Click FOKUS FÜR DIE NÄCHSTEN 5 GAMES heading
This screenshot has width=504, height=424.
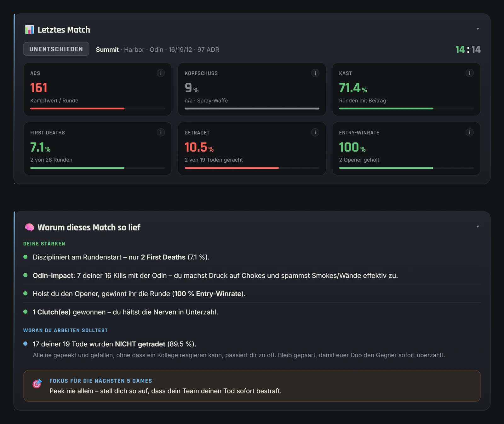pos(101,381)
